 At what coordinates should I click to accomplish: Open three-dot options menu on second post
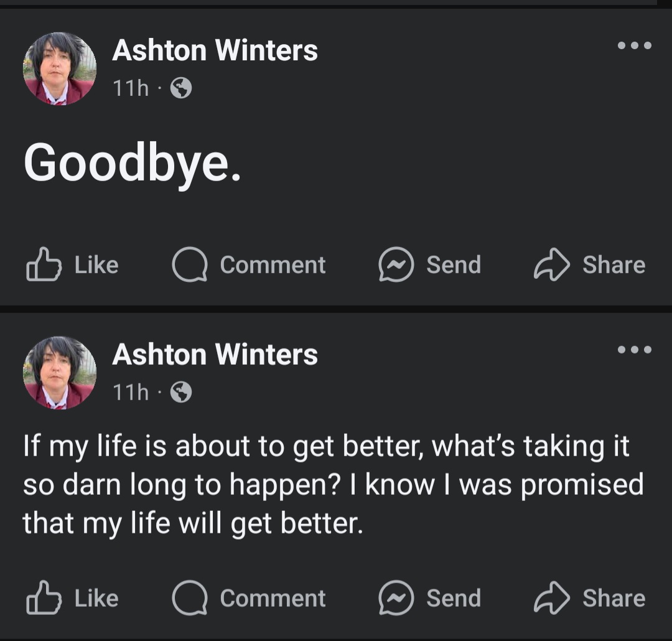point(634,350)
